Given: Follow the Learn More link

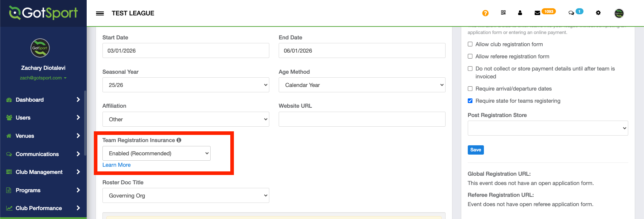Looking at the screenshot, I should (116, 165).
